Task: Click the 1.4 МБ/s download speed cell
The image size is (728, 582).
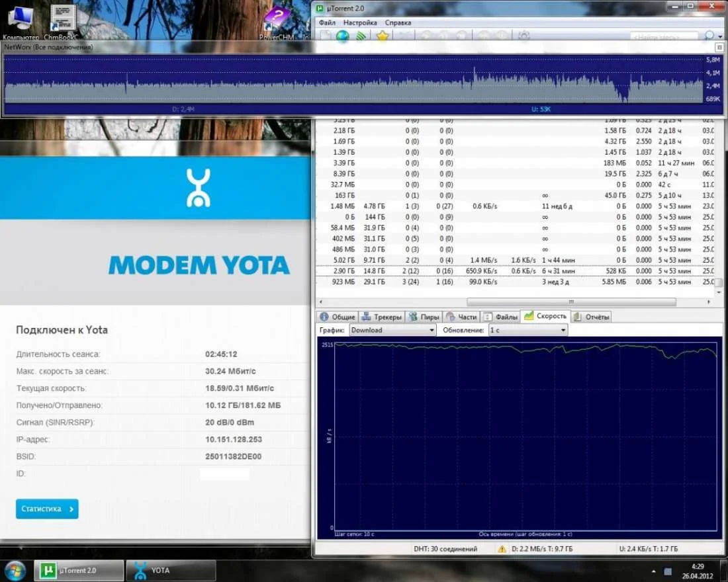Action: tap(484, 261)
